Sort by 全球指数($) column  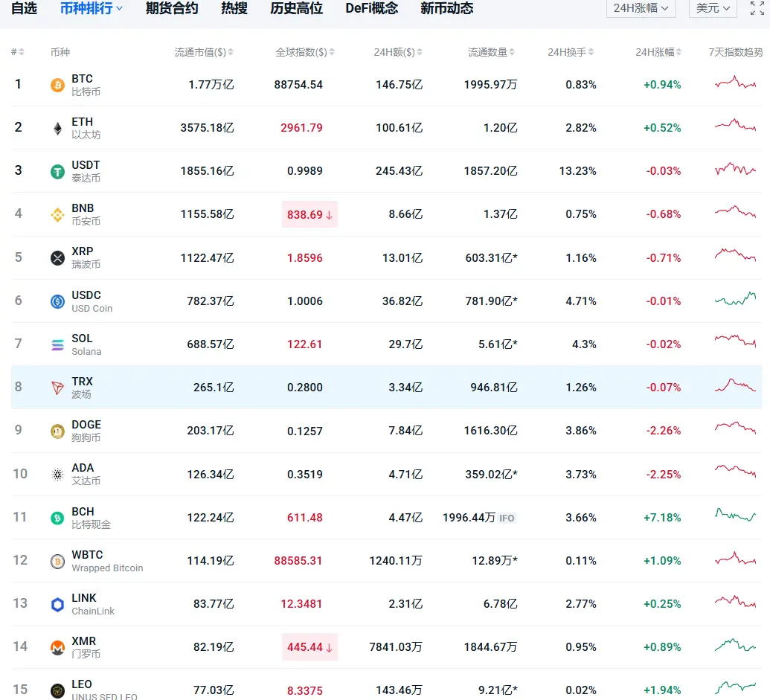[x=304, y=52]
